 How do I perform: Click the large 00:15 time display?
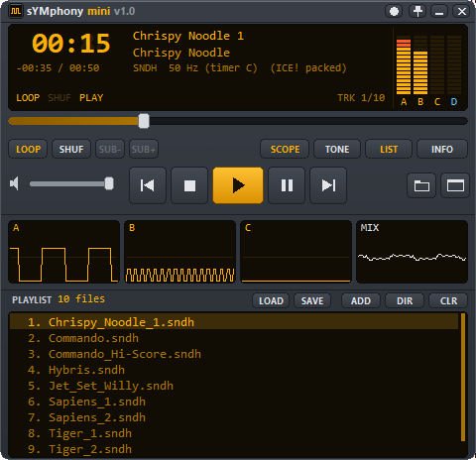(x=71, y=44)
